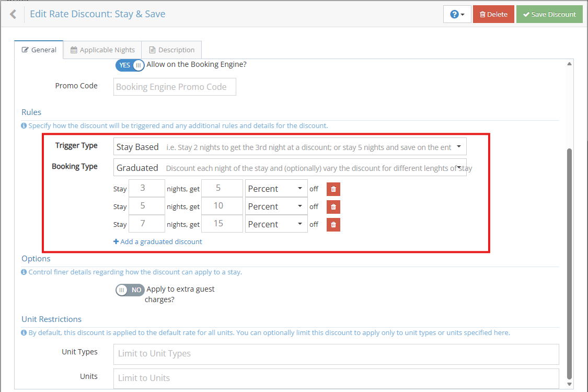The height and width of the screenshot is (392, 588).
Task: Remove the 5 nights discount row
Action: point(333,207)
